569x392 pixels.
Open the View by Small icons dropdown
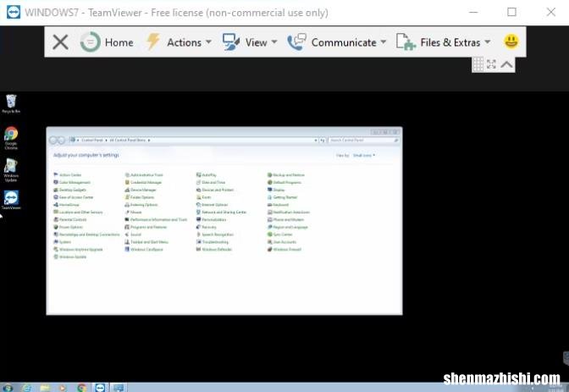364,155
